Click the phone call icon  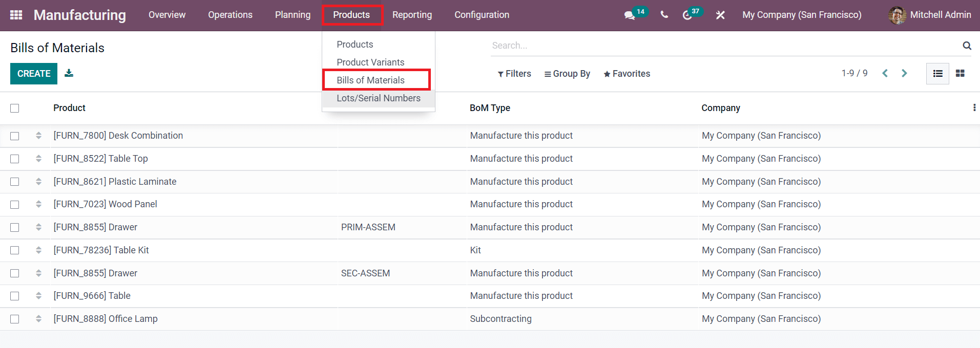click(664, 15)
